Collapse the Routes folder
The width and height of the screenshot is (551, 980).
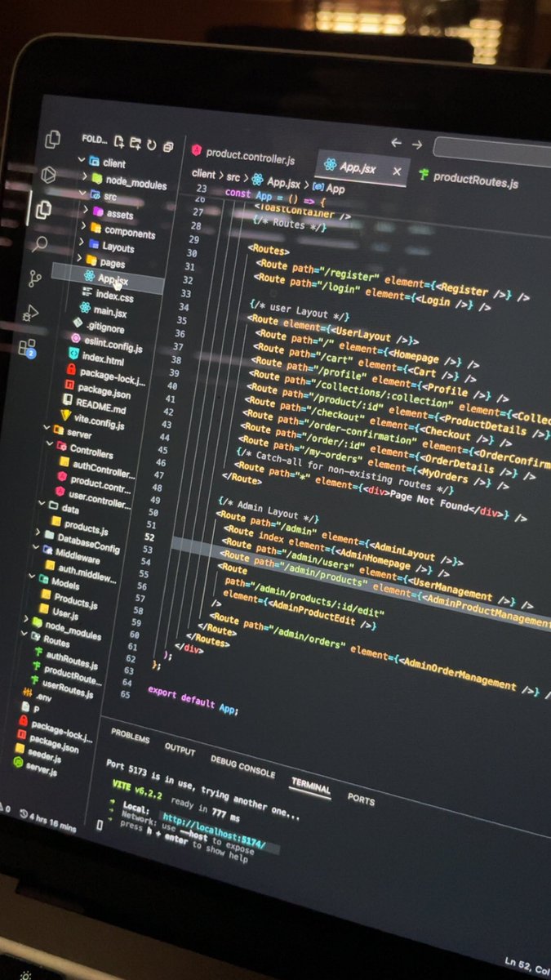24,635
